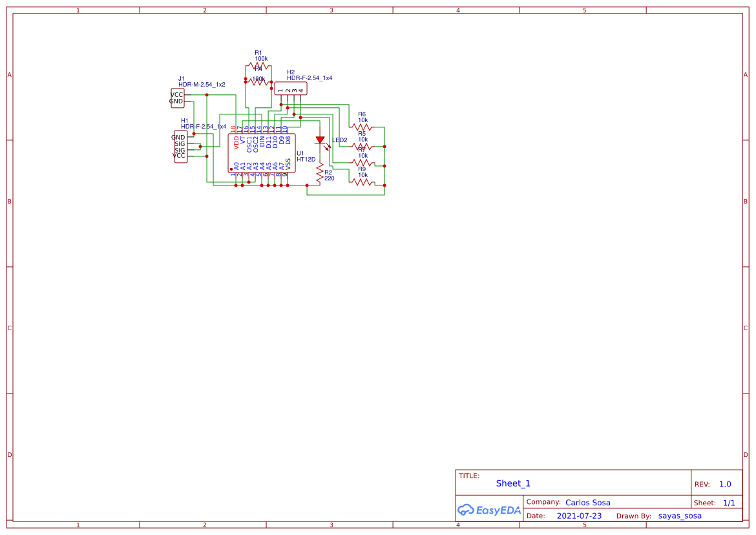This screenshot has width=756, height=535.
Task: Click the Date 2021-07-23 field
Action: point(578,516)
